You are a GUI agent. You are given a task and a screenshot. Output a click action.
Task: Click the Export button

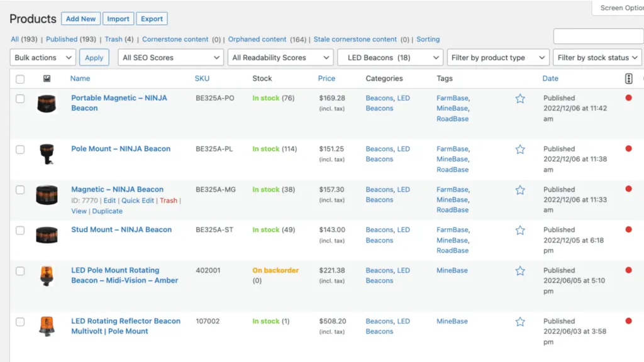[x=152, y=19]
